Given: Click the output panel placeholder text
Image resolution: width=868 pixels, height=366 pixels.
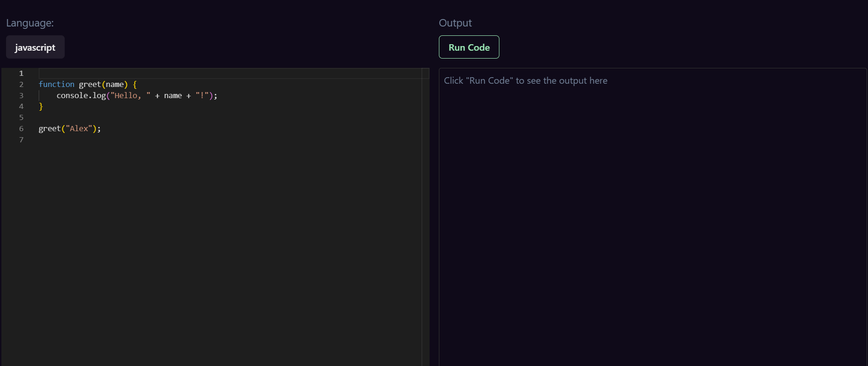Looking at the screenshot, I should [x=525, y=80].
